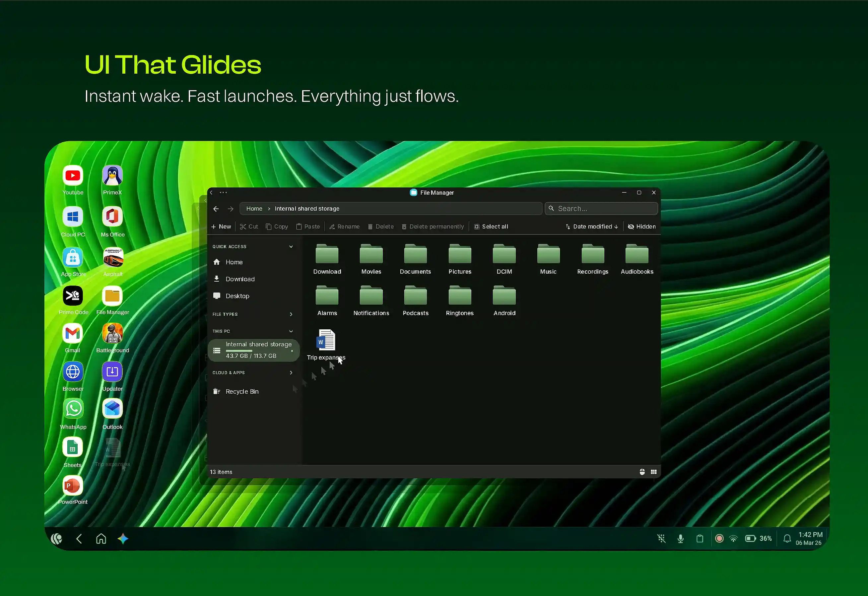Launch PrimeX from the desktop
Viewport: 868px width, 596px height.
(112, 175)
